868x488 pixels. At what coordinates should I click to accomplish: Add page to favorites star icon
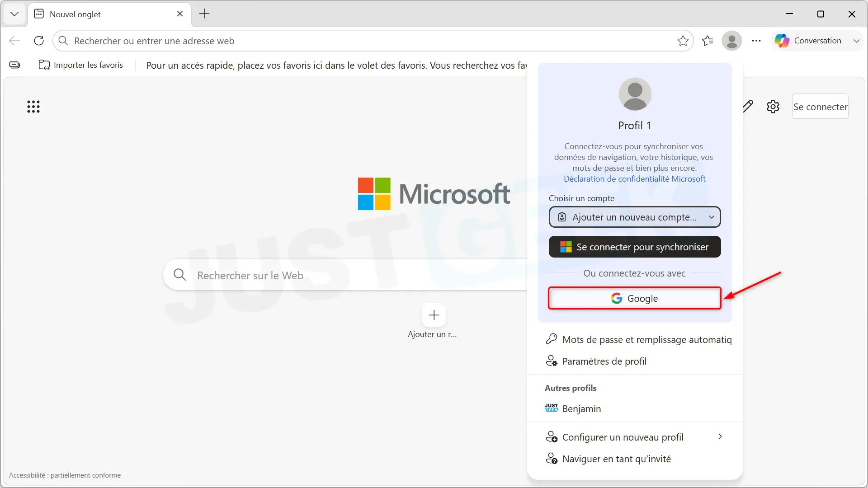point(683,41)
